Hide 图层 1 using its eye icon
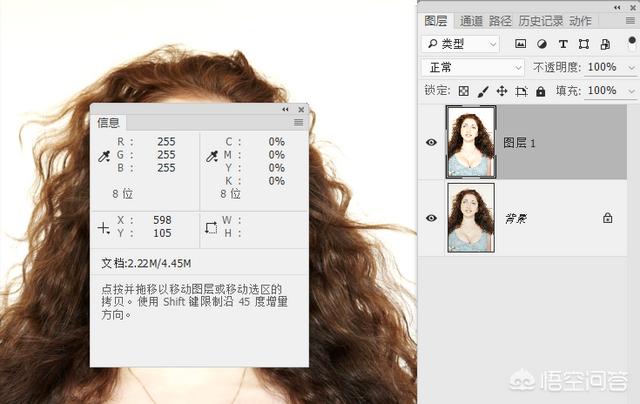This screenshot has height=404, width=640. (431, 143)
